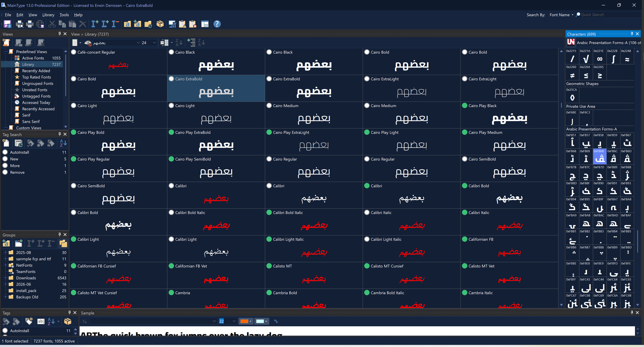Screen dimensions: 644x347
Task: Click the folders icon at right of Groups toolbar
Action: click(x=63, y=243)
